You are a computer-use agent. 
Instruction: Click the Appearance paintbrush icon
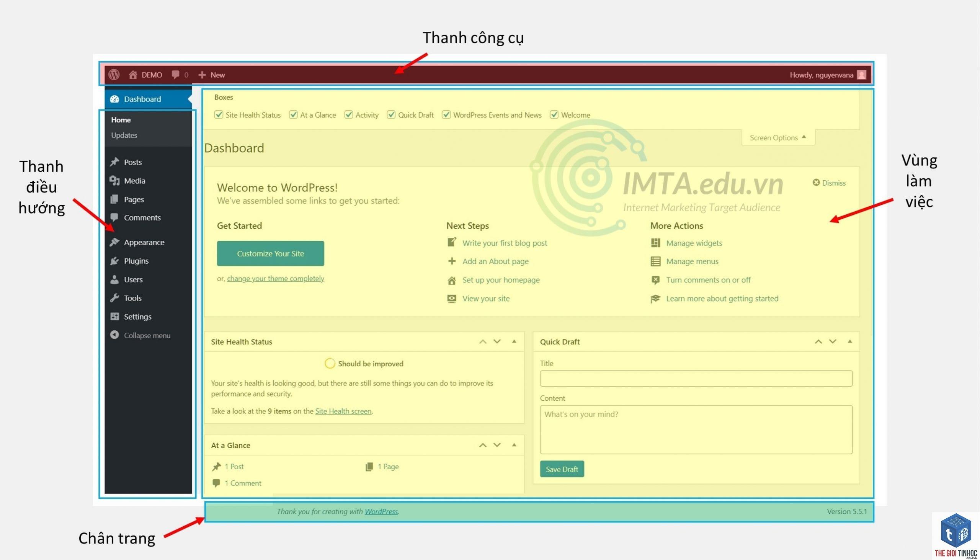pos(114,242)
